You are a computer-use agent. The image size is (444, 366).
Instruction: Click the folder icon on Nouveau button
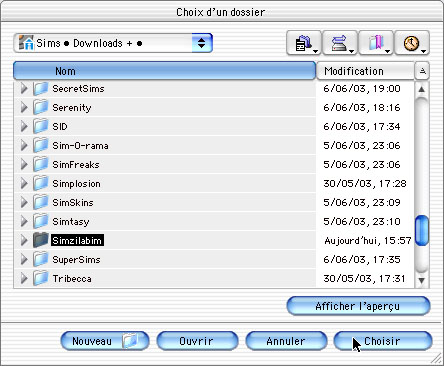click(130, 341)
